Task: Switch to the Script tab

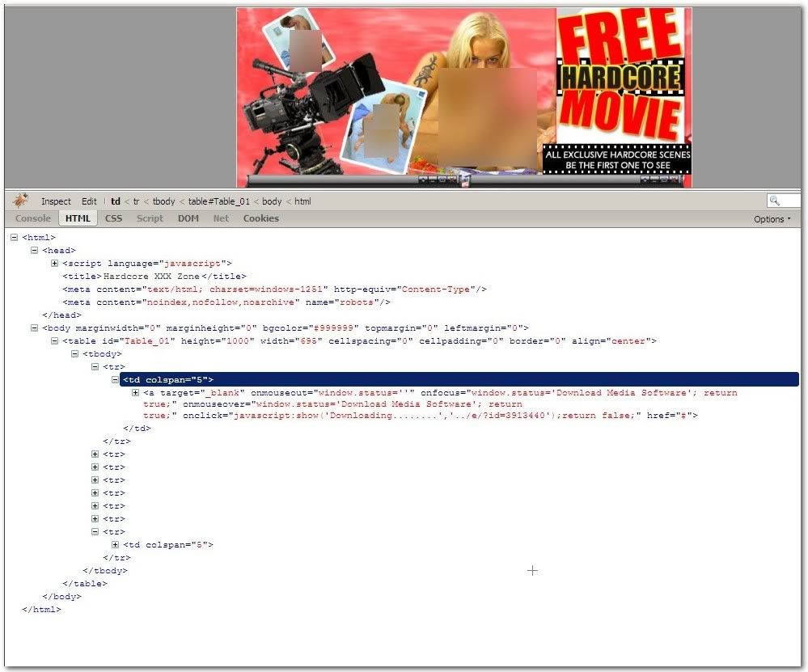Action: pyautogui.click(x=150, y=218)
